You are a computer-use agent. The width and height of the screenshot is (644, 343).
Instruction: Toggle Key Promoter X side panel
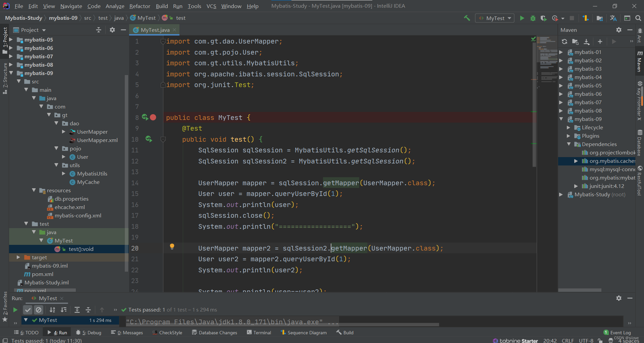(640, 101)
